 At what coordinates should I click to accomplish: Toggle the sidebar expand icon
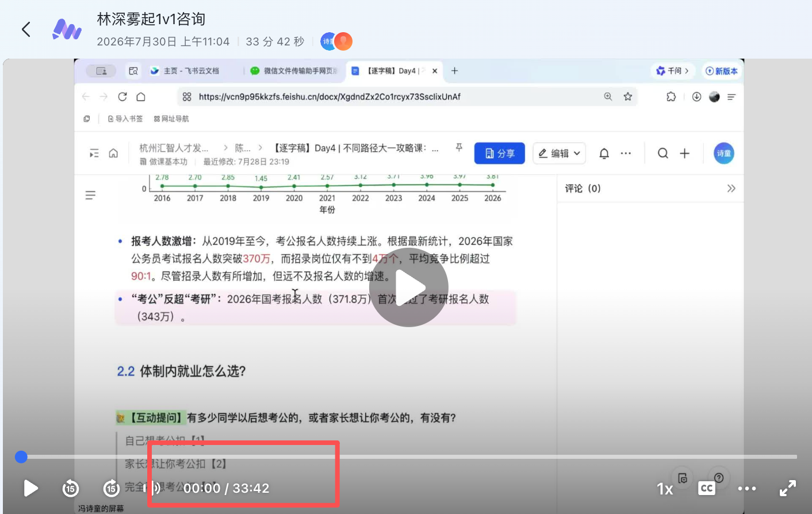94,154
